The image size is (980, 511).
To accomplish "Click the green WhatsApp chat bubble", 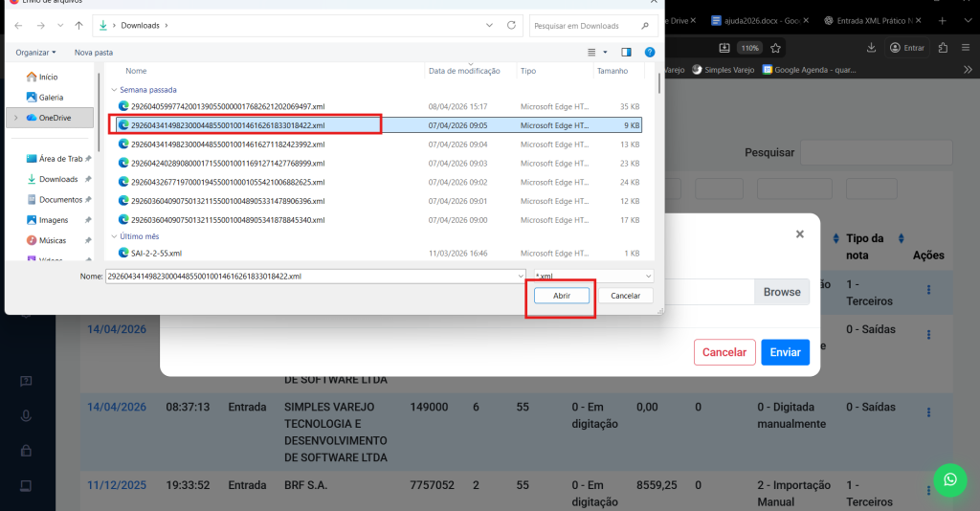I will pos(949,479).
